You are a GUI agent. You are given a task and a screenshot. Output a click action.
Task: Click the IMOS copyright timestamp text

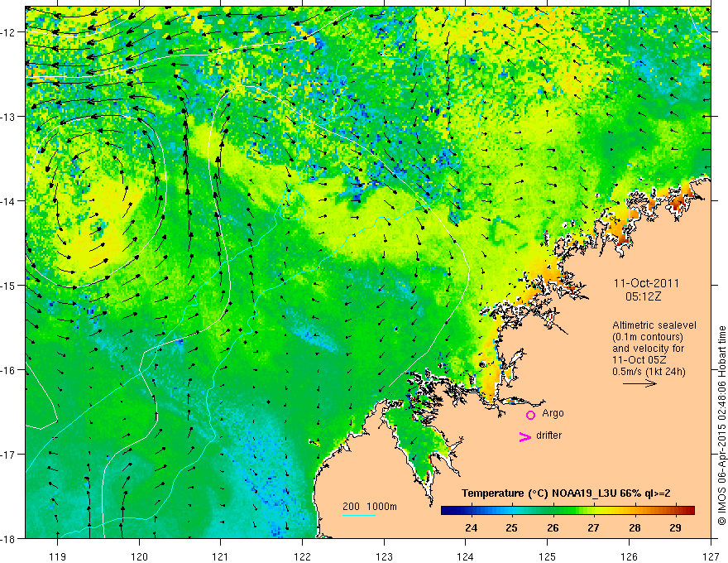721,426
